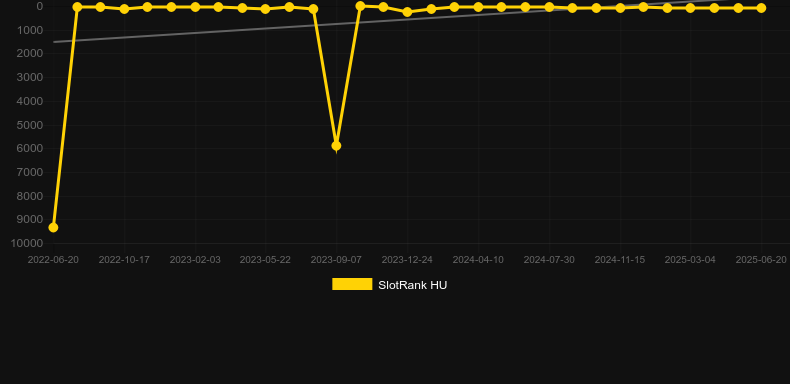
Task: Click the 5000 value on the y-axis
Action: 30,125
